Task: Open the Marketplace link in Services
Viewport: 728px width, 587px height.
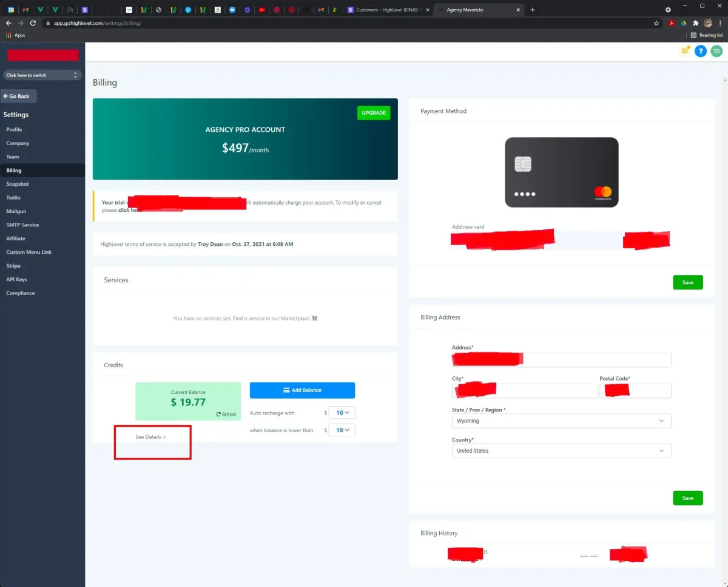Action: click(295, 318)
